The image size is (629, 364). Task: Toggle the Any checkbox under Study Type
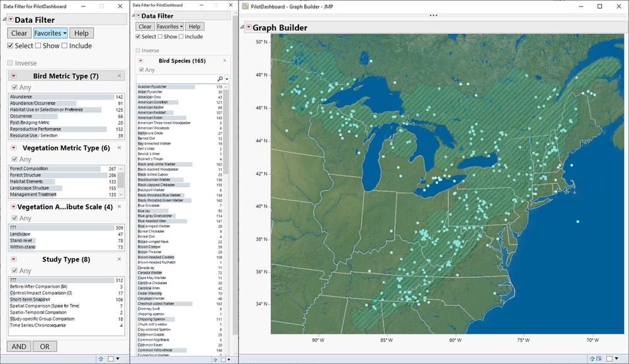click(x=14, y=271)
